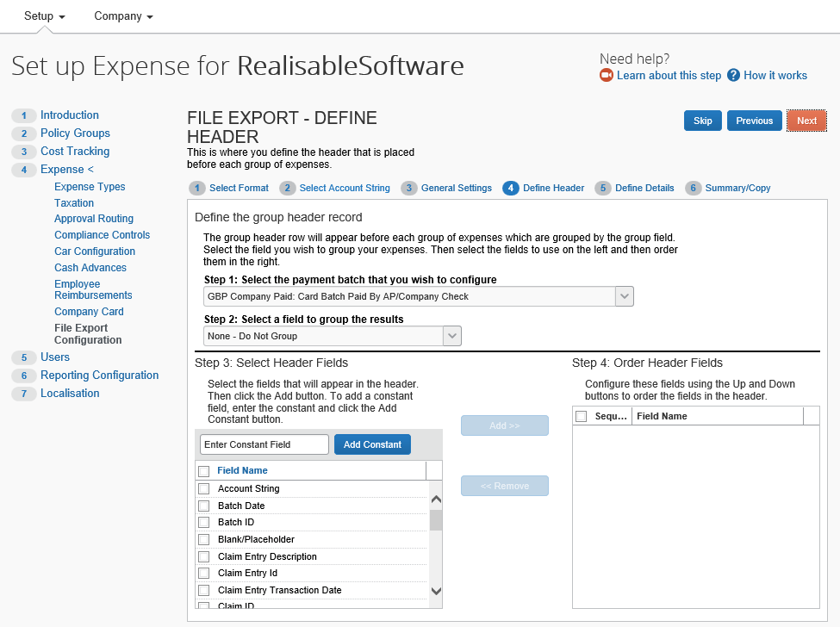The width and height of the screenshot is (840, 627).
Task: Click scroll up arrow in field list
Action: pyautogui.click(x=435, y=500)
